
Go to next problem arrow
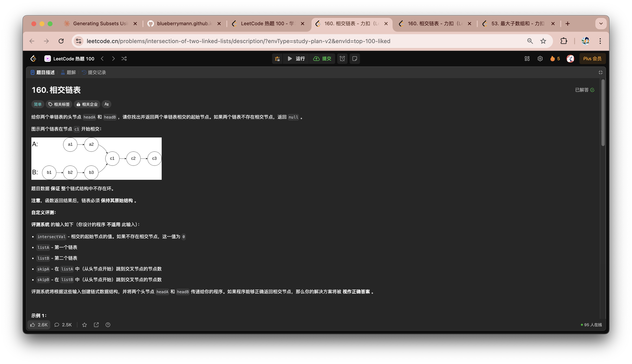point(113,59)
